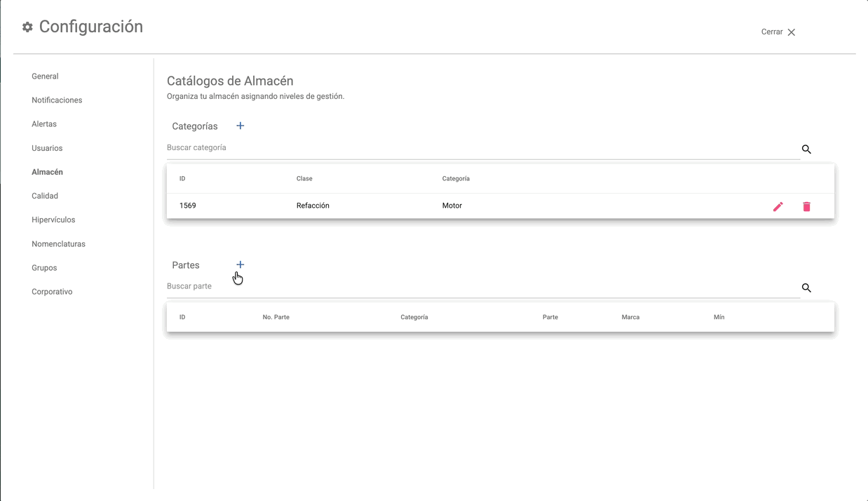Viewport: 868px width, 501px height.
Task: Navigate to Nomenclaturas in the sidebar
Action: pos(58,244)
